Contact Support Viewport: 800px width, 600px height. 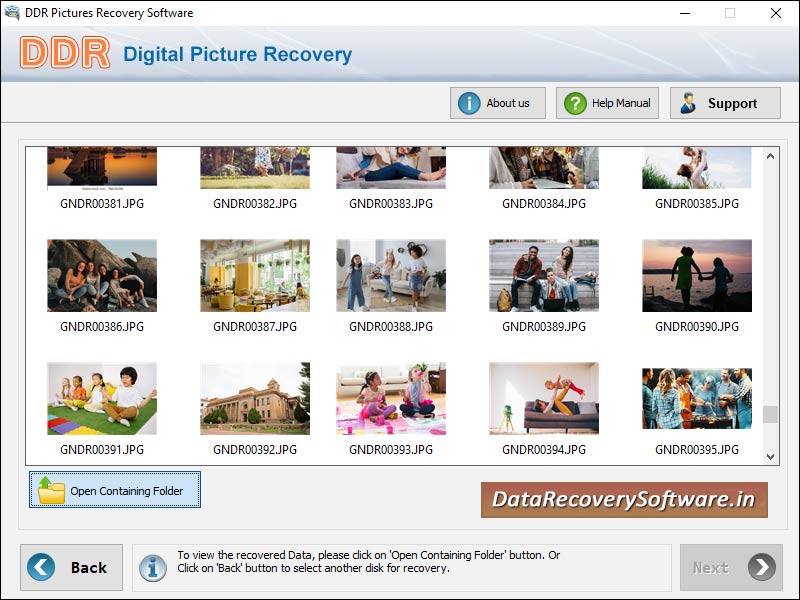pos(725,102)
